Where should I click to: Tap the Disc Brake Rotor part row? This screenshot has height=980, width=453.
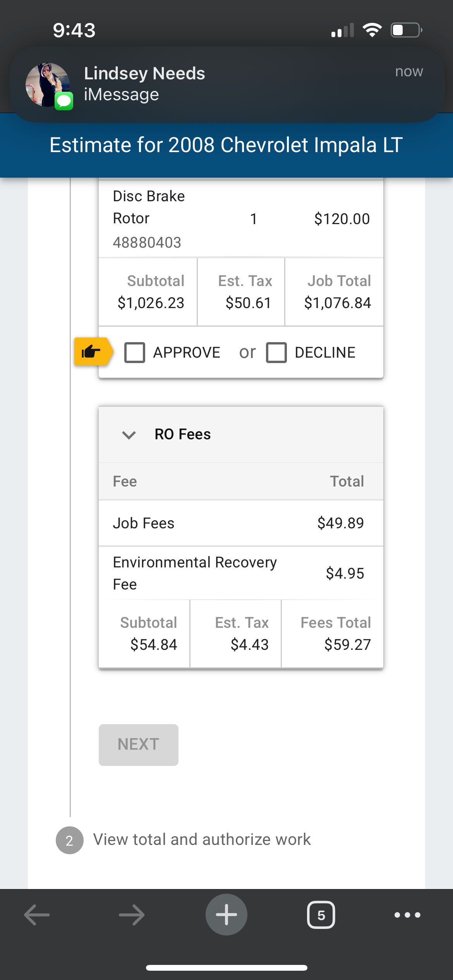[241, 219]
